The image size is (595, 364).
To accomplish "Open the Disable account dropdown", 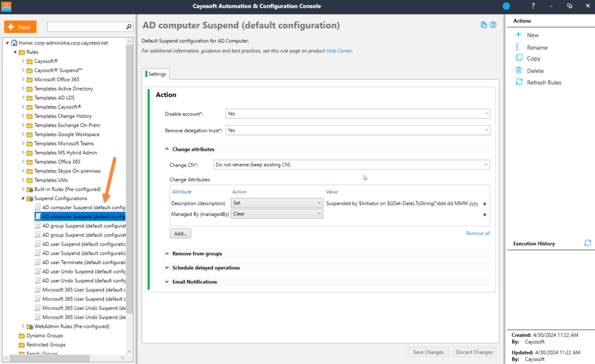I will point(358,113).
